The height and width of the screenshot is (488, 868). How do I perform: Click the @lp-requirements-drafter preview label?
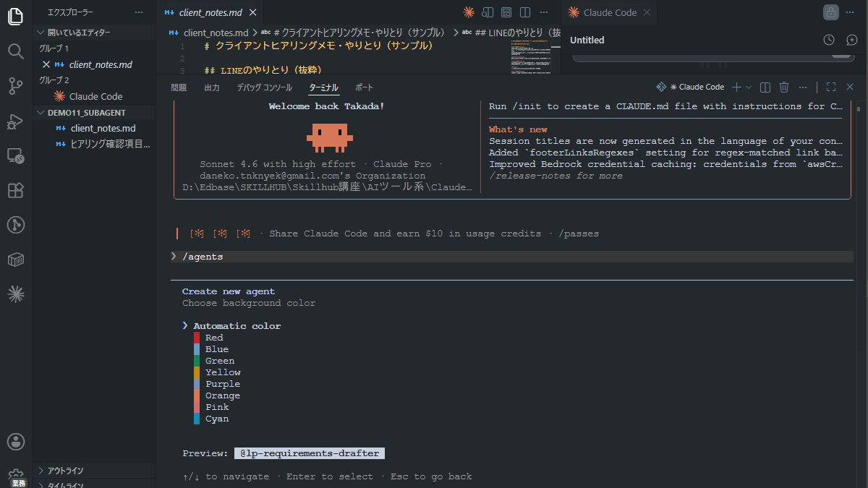pyautogui.click(x=310, y=453)
